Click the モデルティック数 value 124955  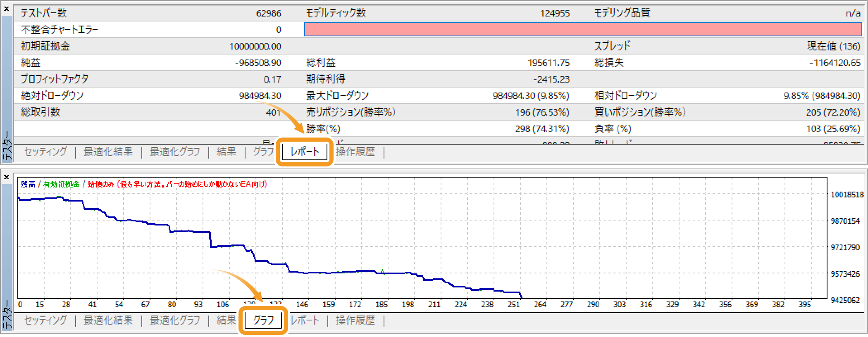point(555,13)
